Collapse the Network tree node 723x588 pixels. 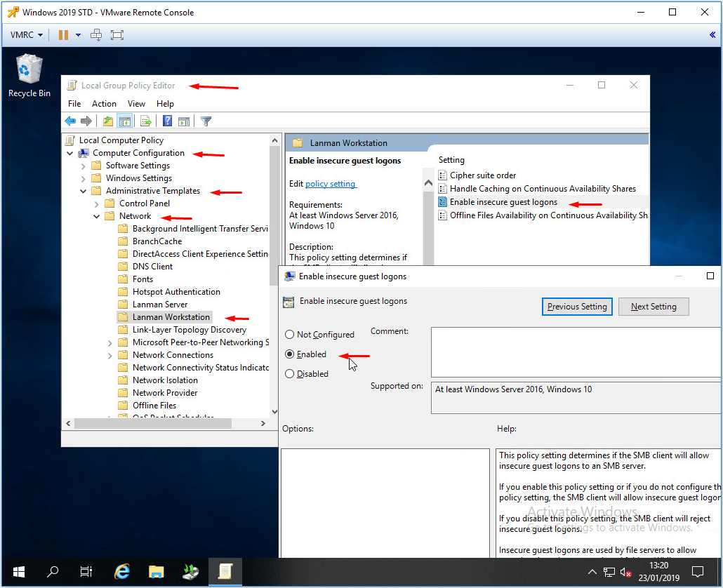[x=96, y=216]
